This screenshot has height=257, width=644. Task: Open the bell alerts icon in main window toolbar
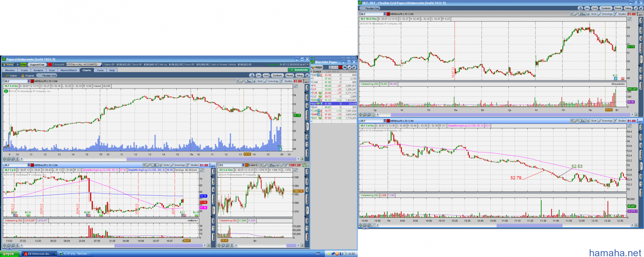tap(252, 75)
